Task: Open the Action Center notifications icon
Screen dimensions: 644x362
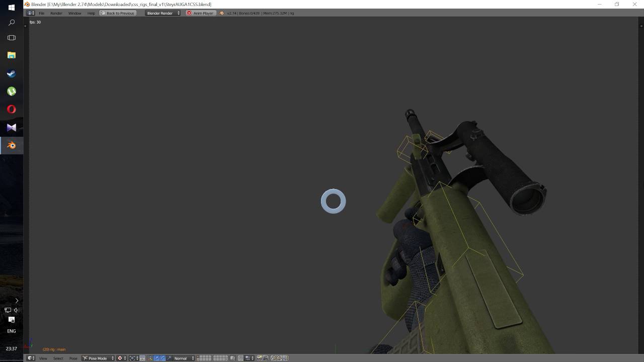Action: click(12, 320)
